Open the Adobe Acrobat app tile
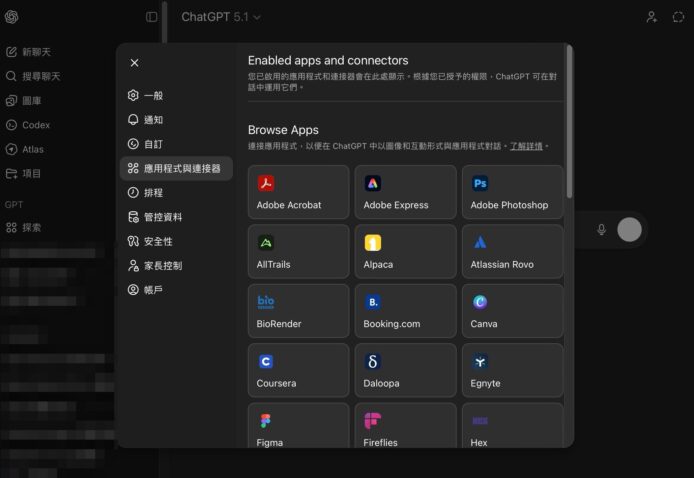Screen dimensions: 694x478 298,193
